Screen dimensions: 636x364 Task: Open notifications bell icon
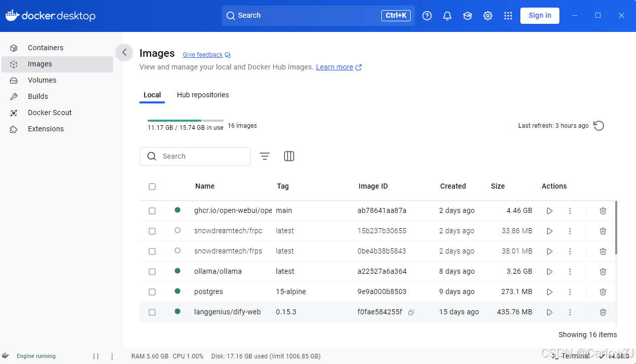point(447,16)
